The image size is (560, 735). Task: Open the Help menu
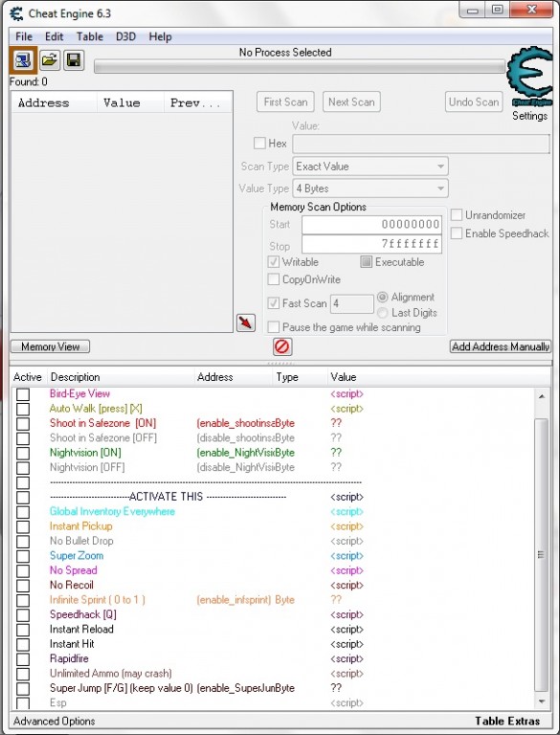(x=160, y=36)
